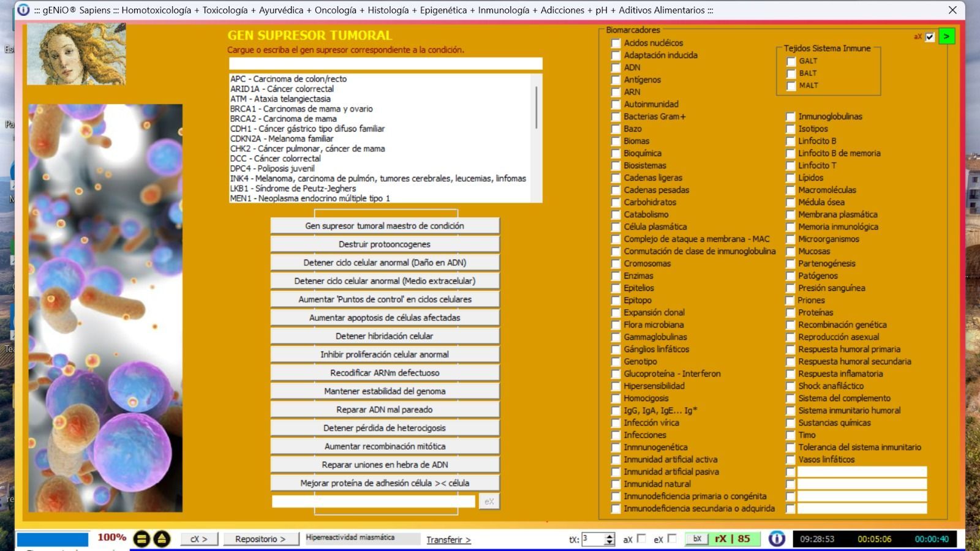This screenshot has height=551, width=980.
Task: Check the Vasos linfáticos checkbox
Action: point(790,459)
